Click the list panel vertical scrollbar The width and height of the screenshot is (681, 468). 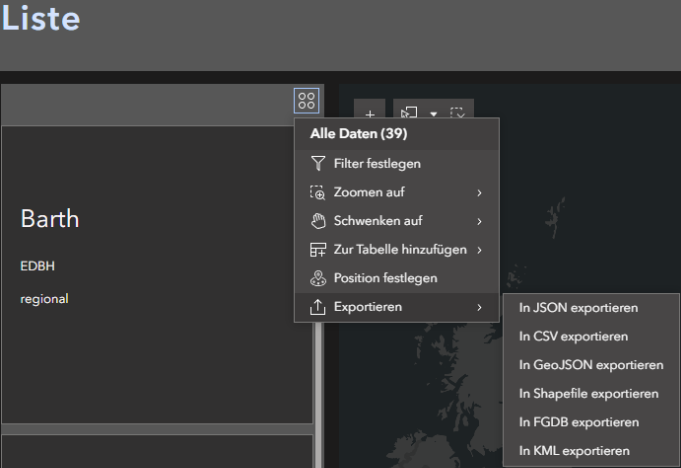pos(318,394)
